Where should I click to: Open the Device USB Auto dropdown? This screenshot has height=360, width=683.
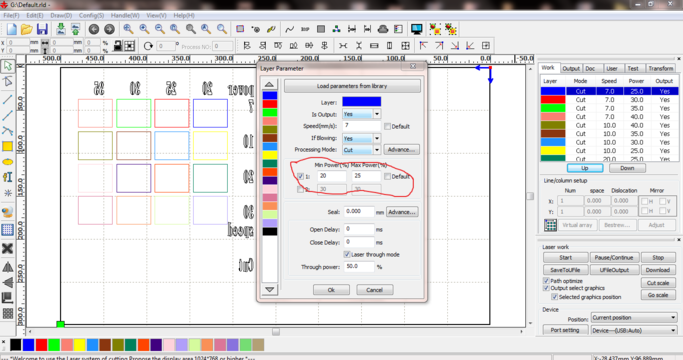[634, 330]
